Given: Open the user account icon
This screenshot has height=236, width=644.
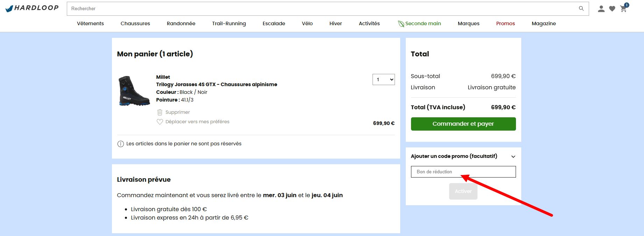Looking at the screenshot, I should tap(601, 9).
